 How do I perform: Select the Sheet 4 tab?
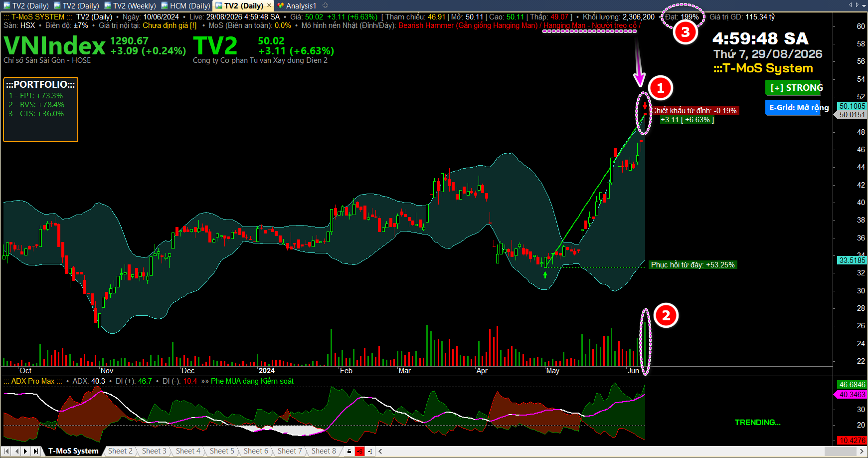[188, 451]
